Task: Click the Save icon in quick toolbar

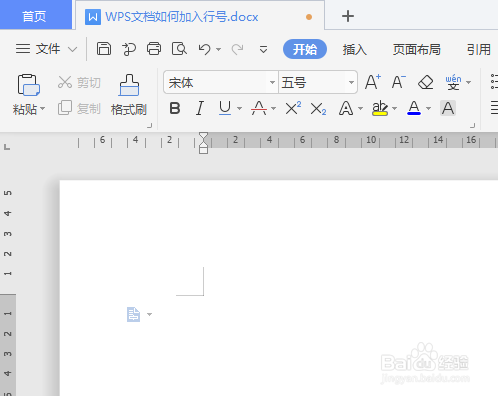Action: click(104, 49)
